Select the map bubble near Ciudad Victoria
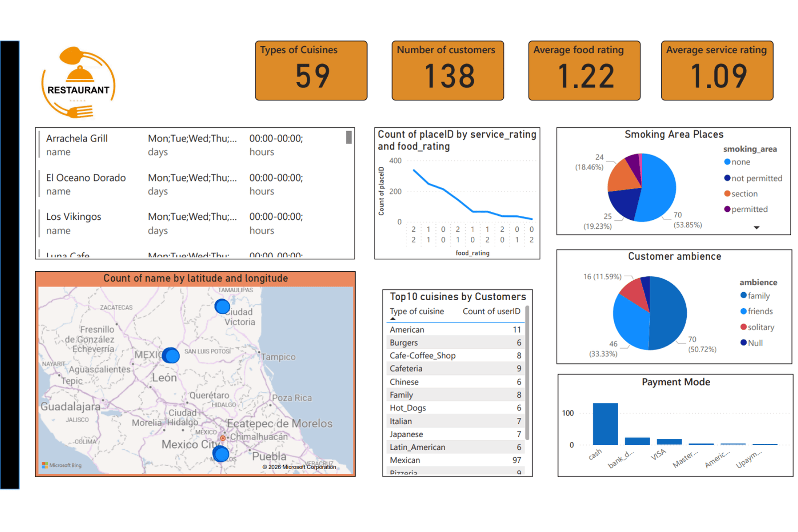This screenshot has width=798, height=532. pos(222,306)
